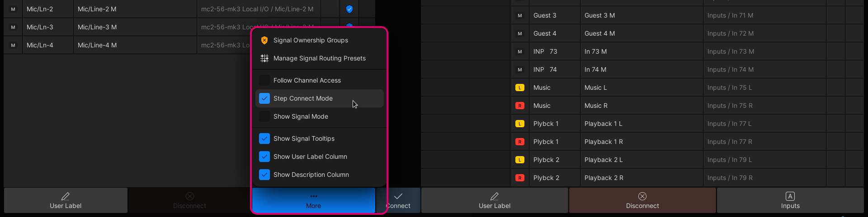Open the Inputs selector button
The width and height of the screenshot is (868, 217).
[790, 200]
